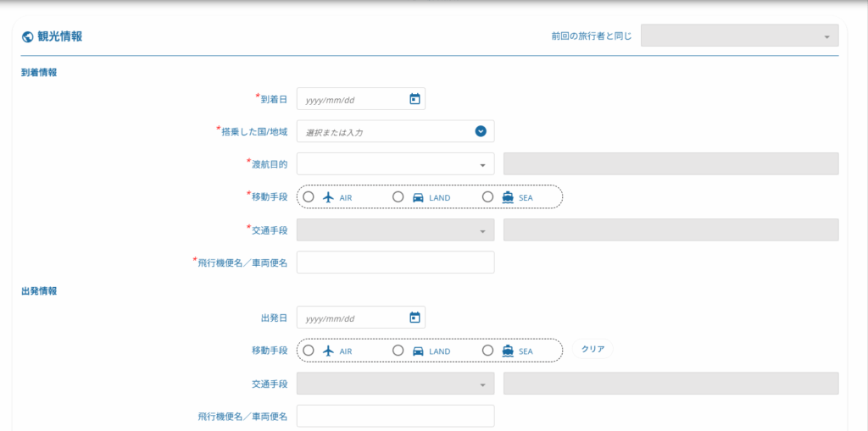
Task: Select AIR radio button for arrival 移動手段
Action: tap(309, 196)
